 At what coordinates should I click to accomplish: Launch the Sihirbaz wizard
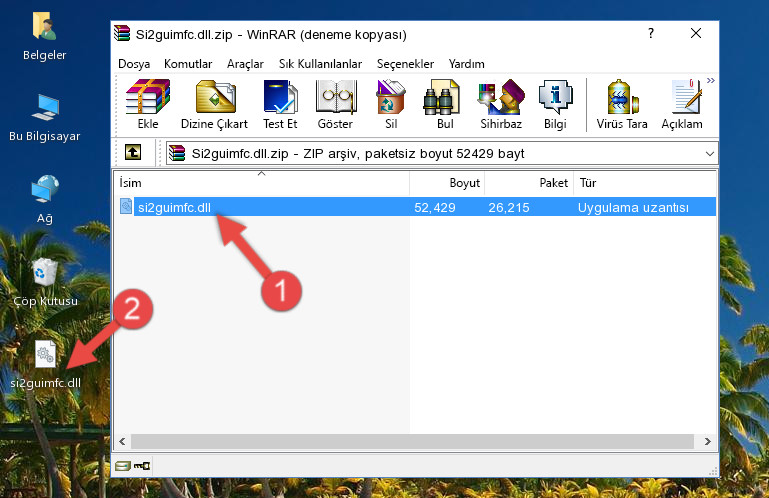coord(501,104)
